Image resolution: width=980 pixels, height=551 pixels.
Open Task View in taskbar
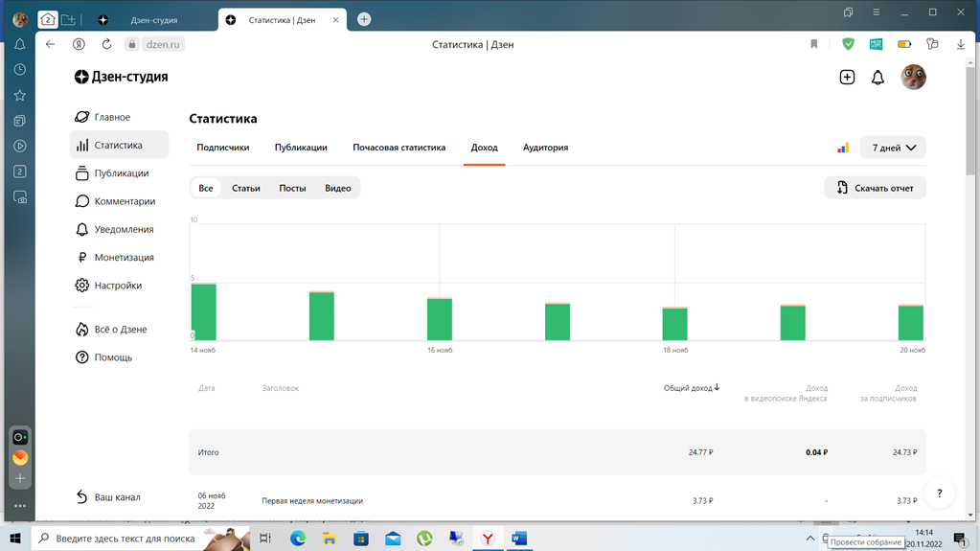pos(265,539)
